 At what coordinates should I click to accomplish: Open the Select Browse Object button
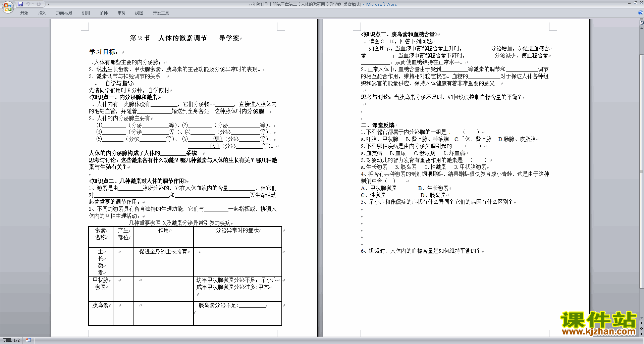point(642,329)
